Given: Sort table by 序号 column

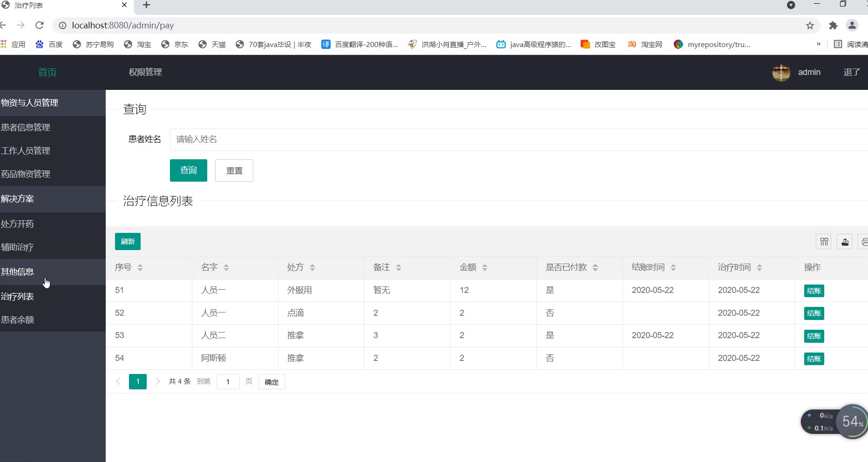Looking at the screenshot, I should click(140, 267).
